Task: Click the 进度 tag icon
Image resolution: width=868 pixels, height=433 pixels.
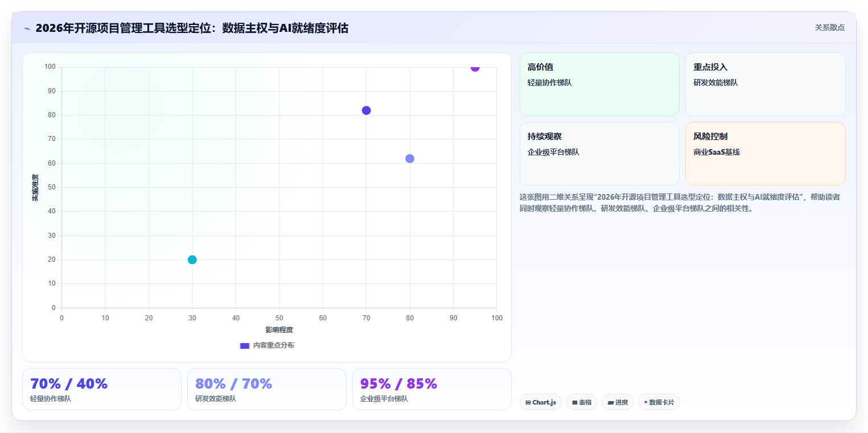Action: point(610,402)
